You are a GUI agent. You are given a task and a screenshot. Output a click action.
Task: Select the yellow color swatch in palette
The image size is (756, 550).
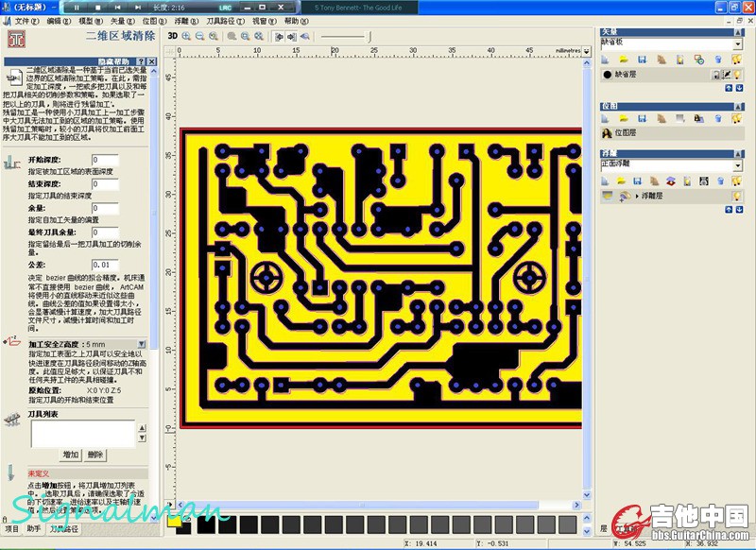pos(175,519)
